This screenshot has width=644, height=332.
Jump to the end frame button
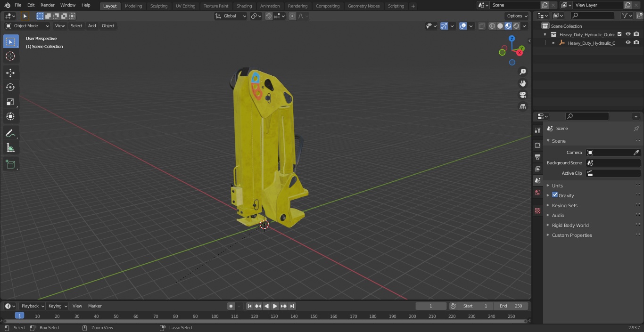click(292, 306)
